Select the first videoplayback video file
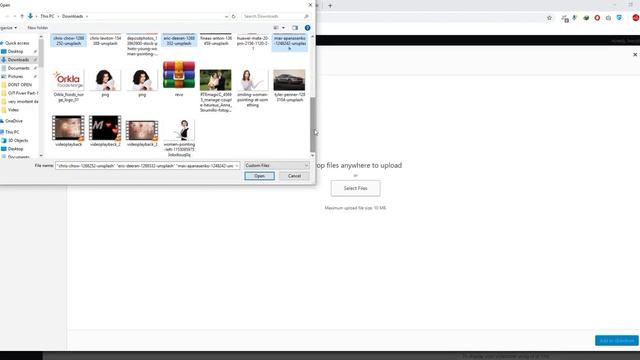Screen dimensions: 640x360 (69, 128)
